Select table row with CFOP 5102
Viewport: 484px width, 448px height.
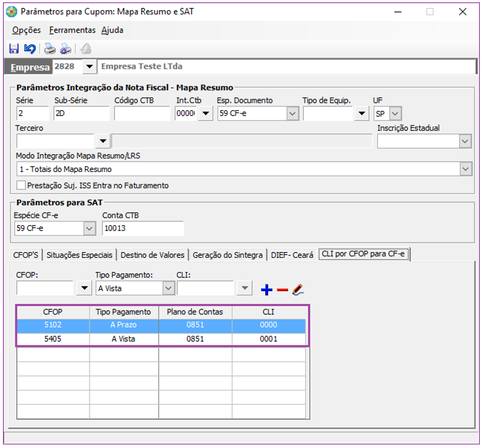[x=161, y=325]
